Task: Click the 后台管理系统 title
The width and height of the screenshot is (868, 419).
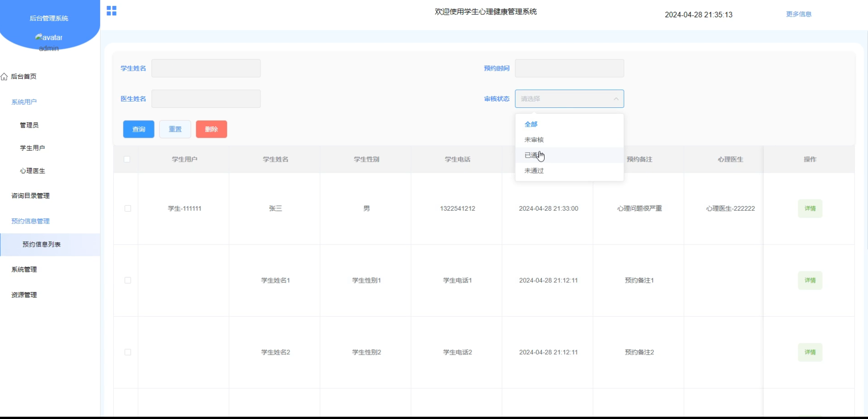Action: pos(49,18)
